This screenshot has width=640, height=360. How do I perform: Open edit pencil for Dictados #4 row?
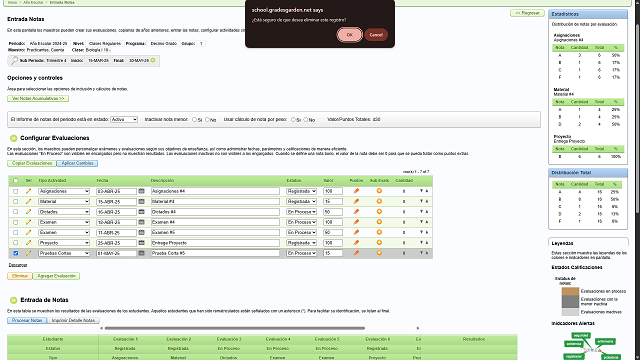pos(28,212)
